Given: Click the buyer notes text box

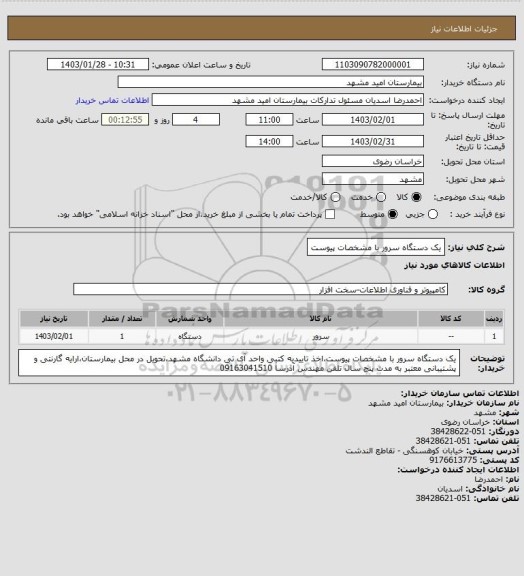Looking at the screenshot, I should (x=239, y=363).
